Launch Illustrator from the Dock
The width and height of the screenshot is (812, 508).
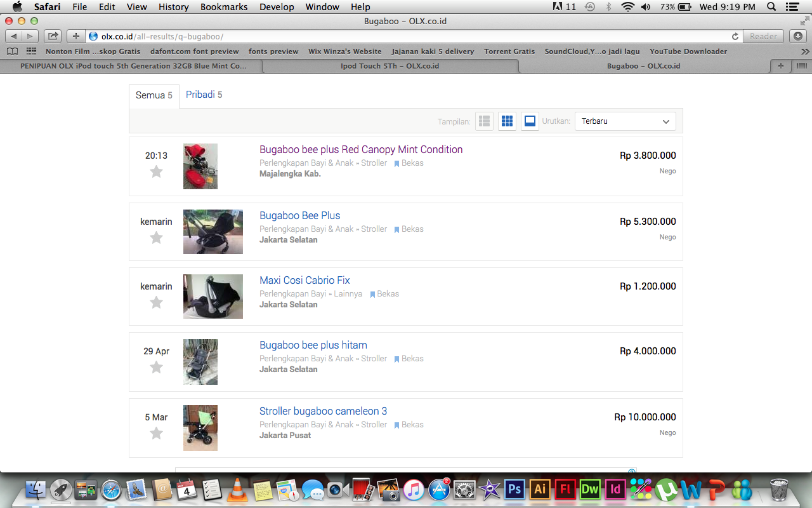540,490
